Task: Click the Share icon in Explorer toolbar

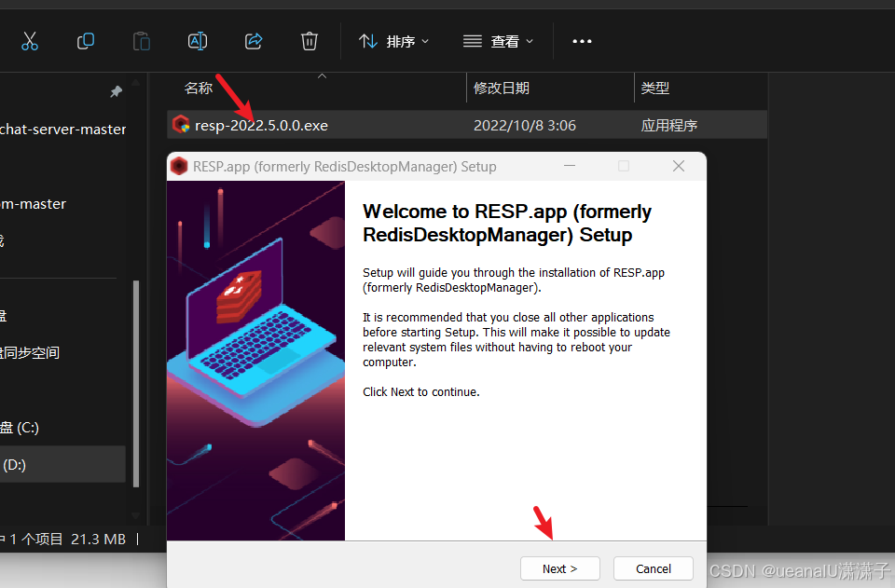Action: tap(254, 41)
